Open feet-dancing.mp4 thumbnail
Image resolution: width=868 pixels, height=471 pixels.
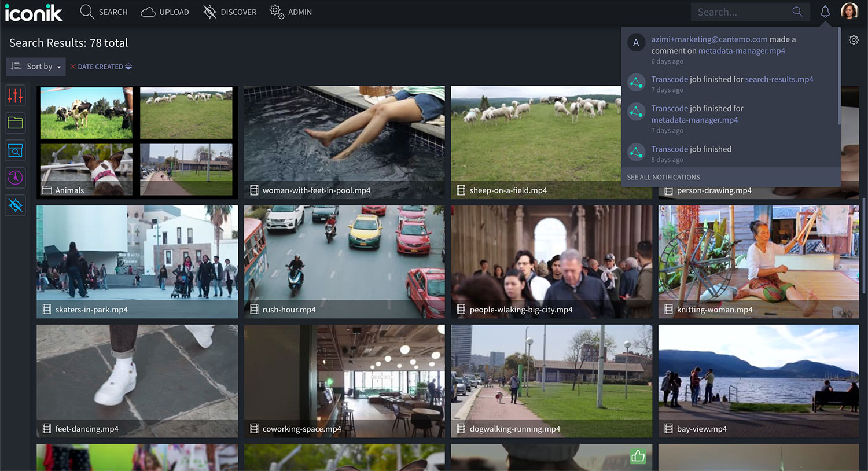click(x=137, y=381)
